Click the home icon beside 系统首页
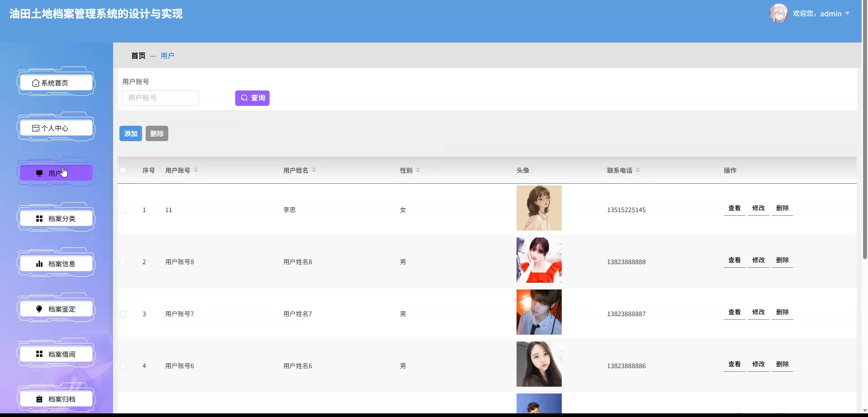 point(36,83)
